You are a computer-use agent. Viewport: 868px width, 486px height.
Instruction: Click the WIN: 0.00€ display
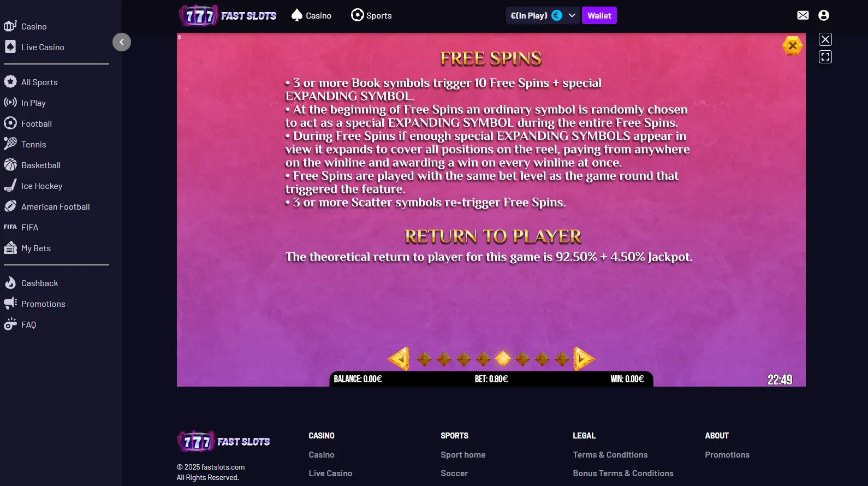tap(627, 379)
